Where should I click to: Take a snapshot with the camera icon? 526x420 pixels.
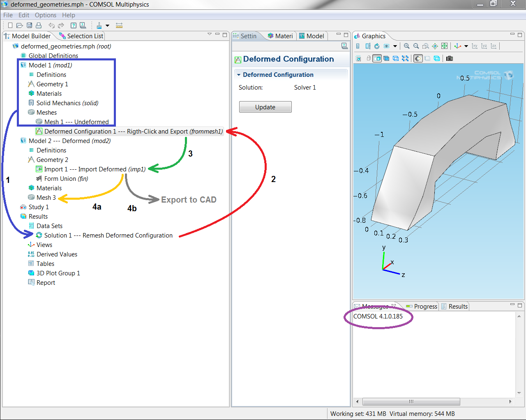tap(450, 58)
